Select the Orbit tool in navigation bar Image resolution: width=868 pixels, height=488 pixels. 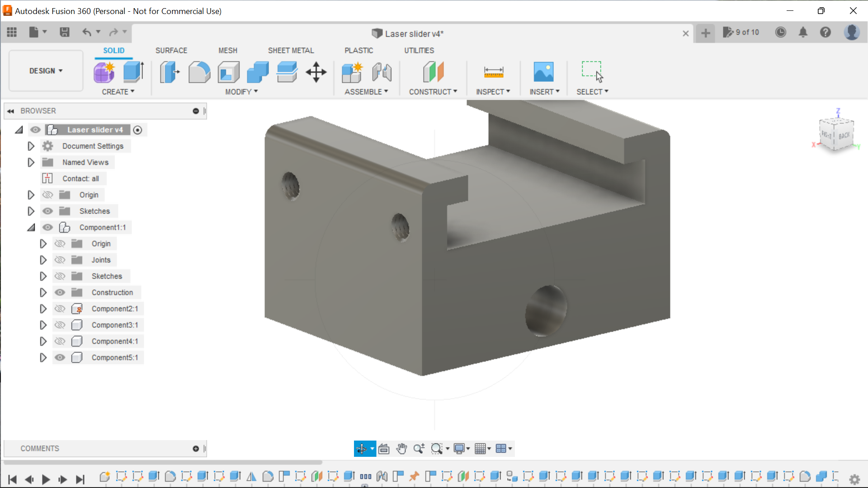[x=362, y=449]
